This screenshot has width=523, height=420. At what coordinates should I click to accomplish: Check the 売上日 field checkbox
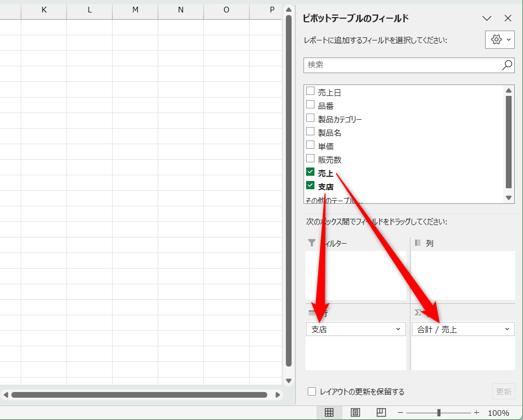click(310, 91)
